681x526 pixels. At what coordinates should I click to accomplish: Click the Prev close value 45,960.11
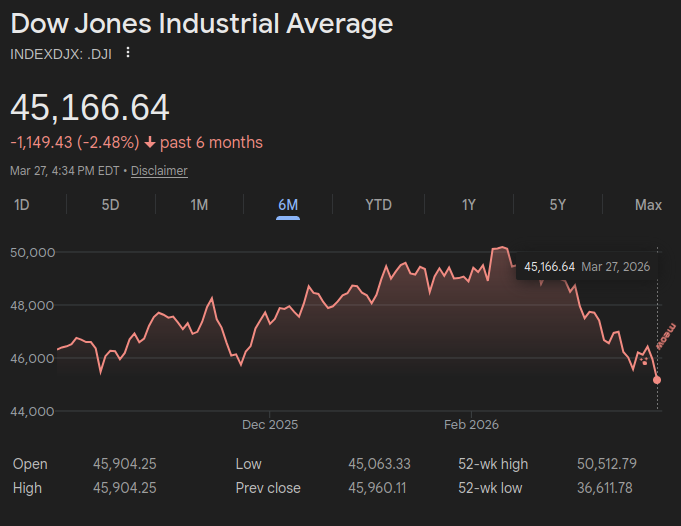coord(379,488)
